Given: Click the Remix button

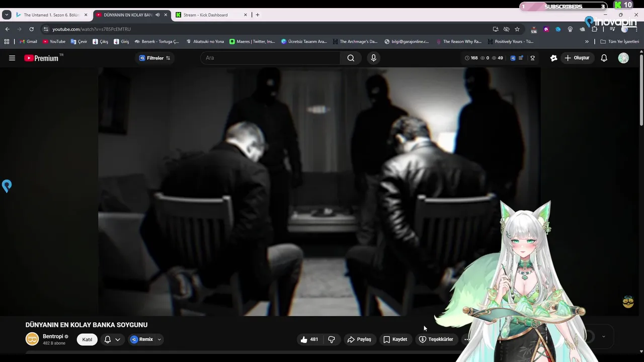Looking at the screenshot, I should (142, 339).
